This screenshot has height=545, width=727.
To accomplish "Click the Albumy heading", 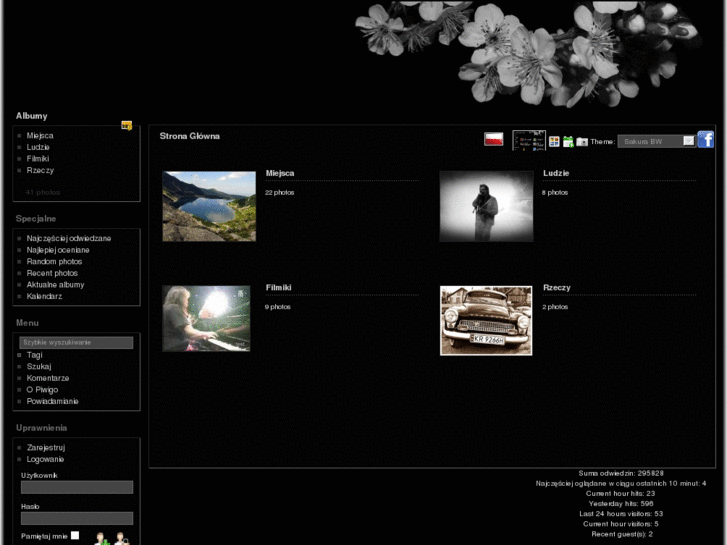I will tap(32, 116).
